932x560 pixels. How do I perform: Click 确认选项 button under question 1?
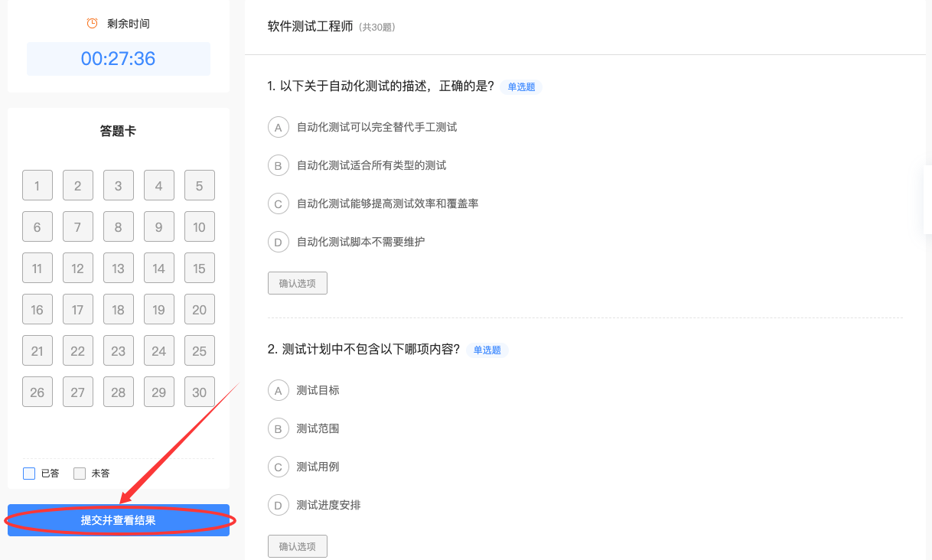(297, 283)
